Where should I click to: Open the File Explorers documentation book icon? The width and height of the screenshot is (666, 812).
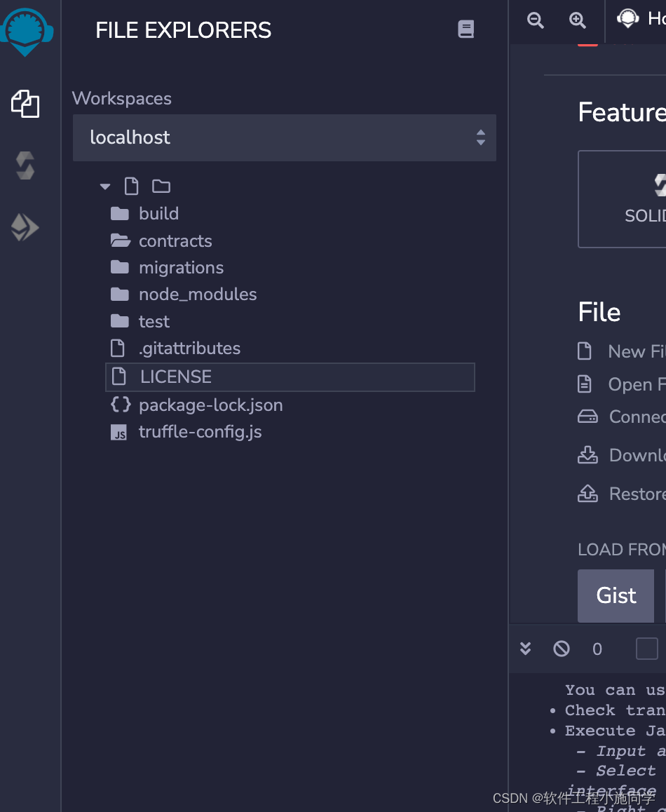click(466, 29)
